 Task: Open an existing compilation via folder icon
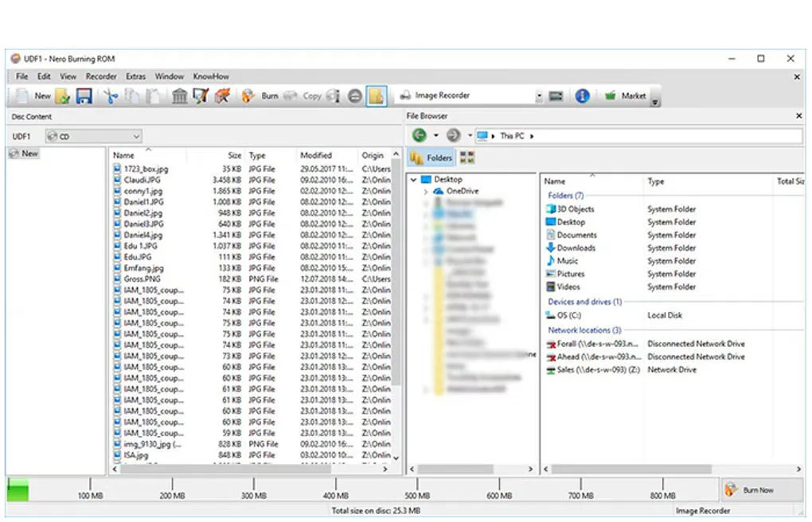tap(63, 96)
